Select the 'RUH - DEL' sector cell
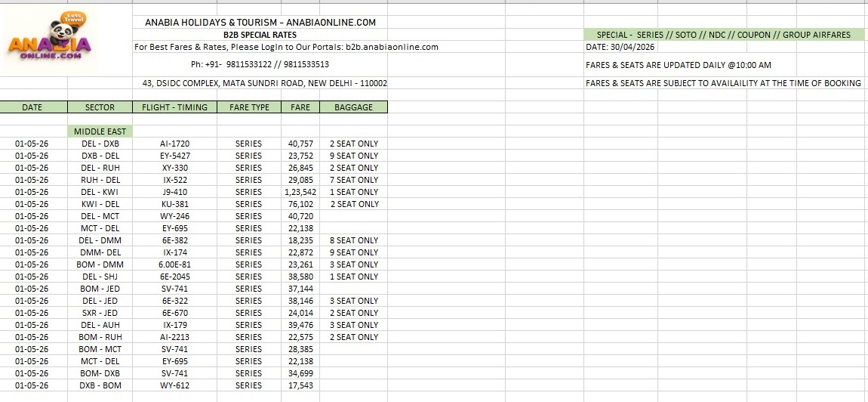Image resolution: width=868 pixels, height=402 pixels. point(100,180)
